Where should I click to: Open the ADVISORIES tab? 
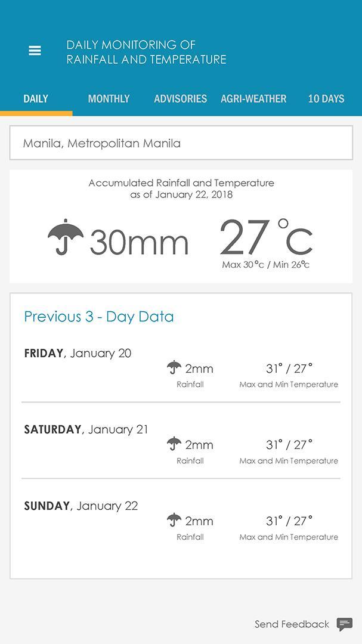pos(180,98)
